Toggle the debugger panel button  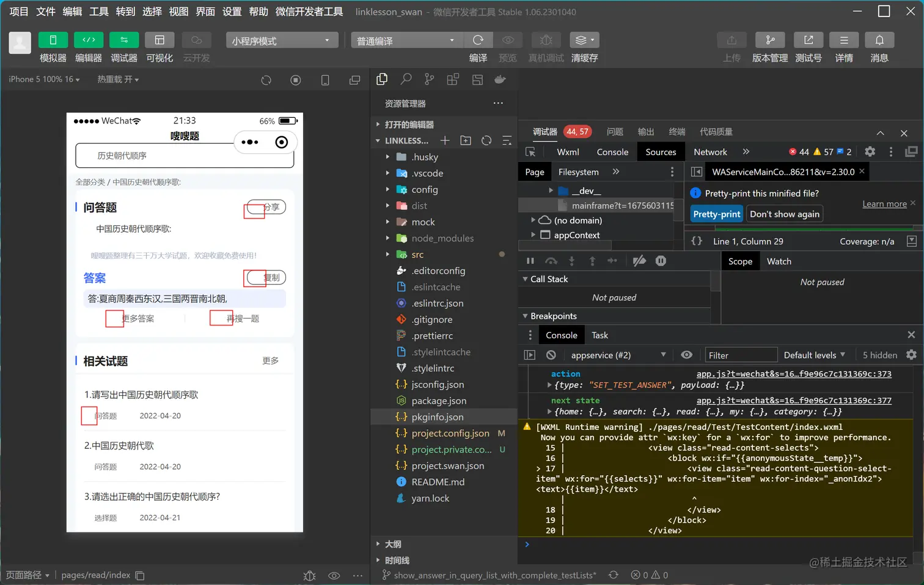[124, 40]
